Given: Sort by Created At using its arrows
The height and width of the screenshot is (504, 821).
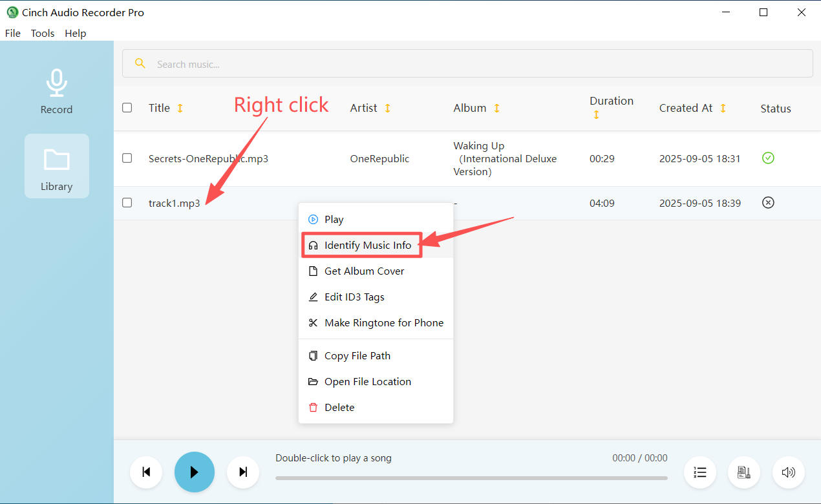Looking at the screenshot, I should pyautogui.click(x=723, y=108).
